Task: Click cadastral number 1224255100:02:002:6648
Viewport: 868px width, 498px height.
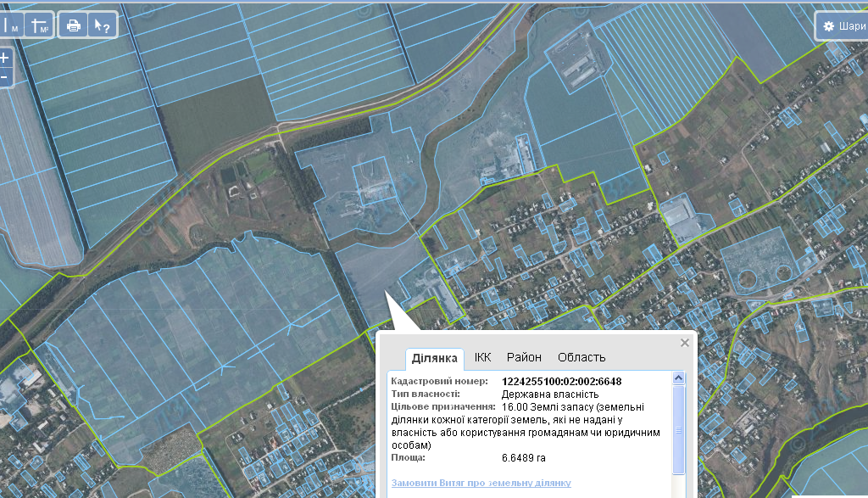Action: tap(561, 382)
